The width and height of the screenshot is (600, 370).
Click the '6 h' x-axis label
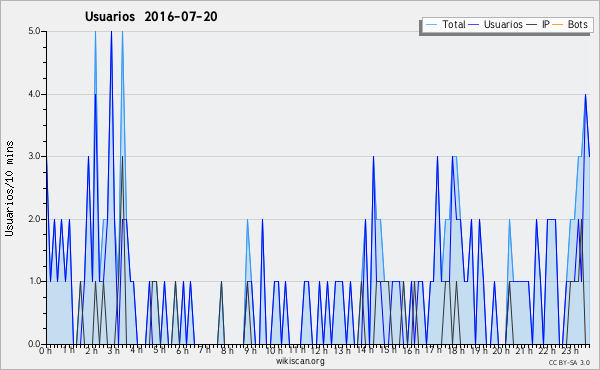[x=182, y=350]
